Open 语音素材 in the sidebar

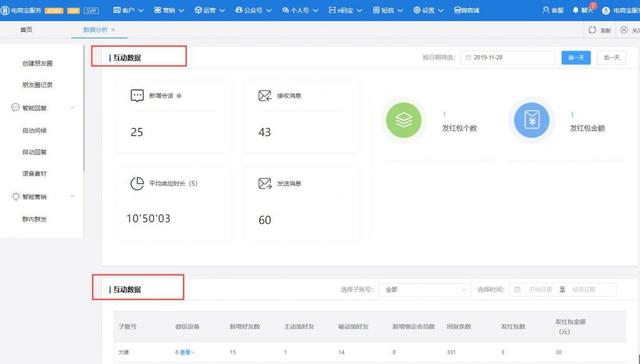[34, 174]
